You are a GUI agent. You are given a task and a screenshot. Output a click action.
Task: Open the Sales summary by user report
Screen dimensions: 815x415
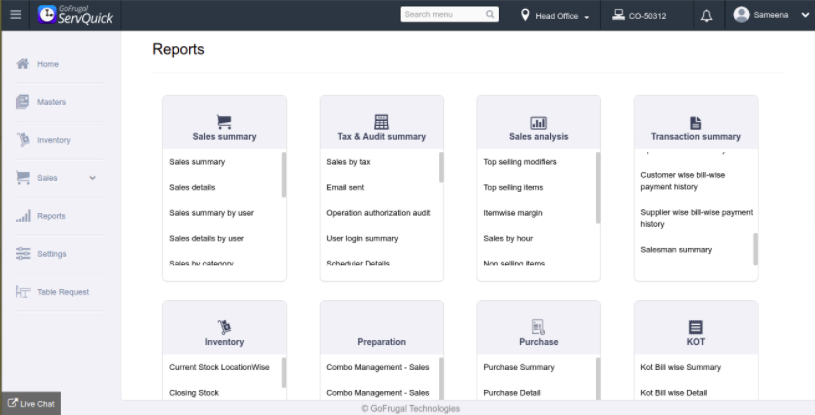pos(211,213)
